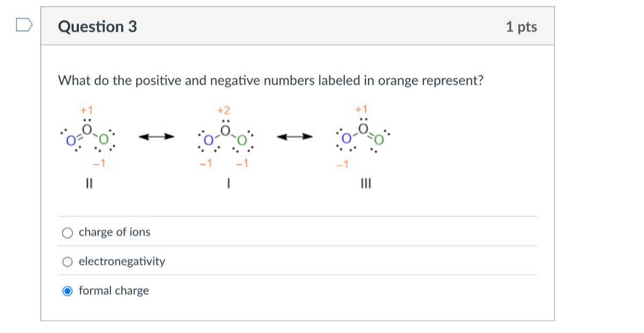Click the Roman numeral II below the first structure
Screen dimensions: 644x333
(89, 183)
